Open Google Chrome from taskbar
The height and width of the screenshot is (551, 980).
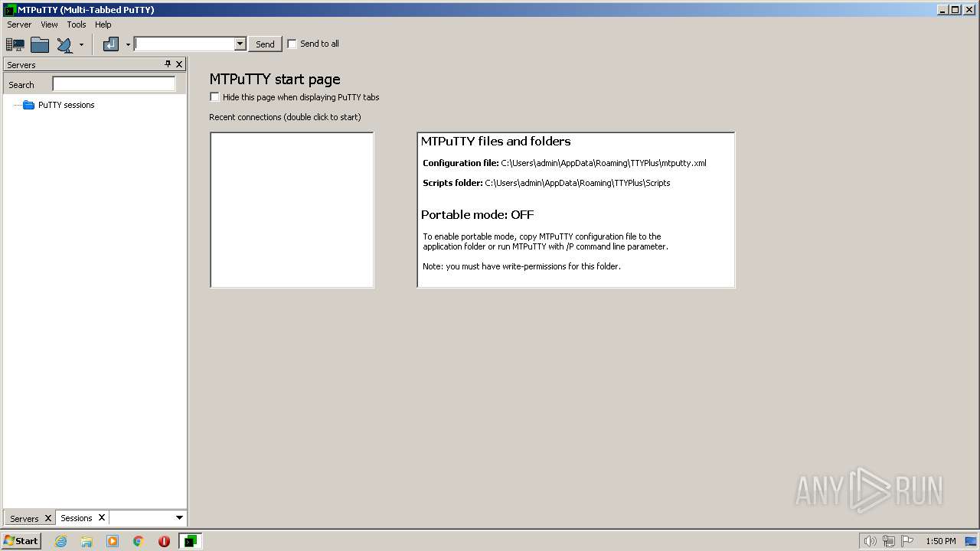coord(139,541)
